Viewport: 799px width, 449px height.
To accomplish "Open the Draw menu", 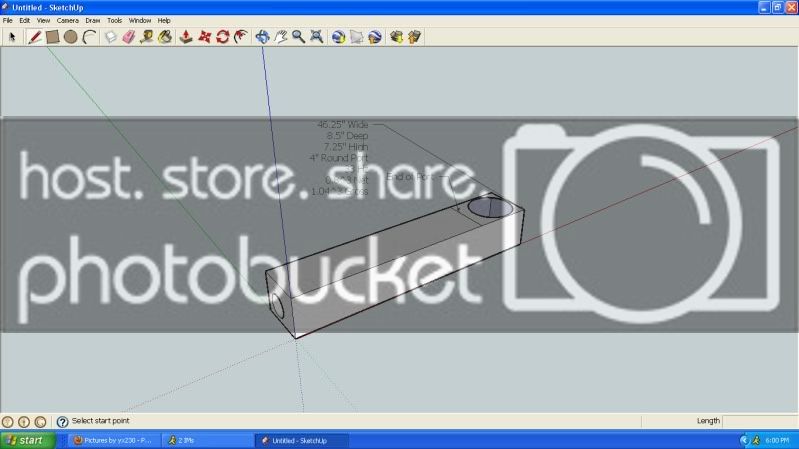I will (92, 20).
